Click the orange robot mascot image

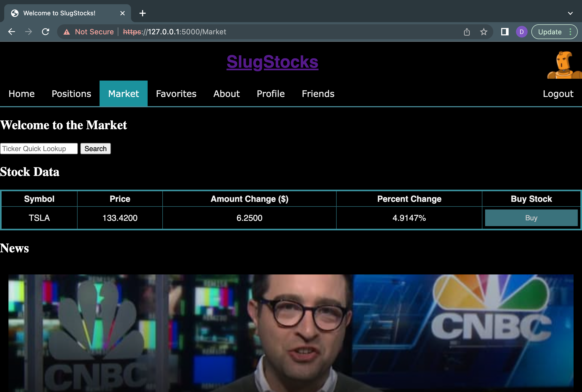pyautogui.click(x=564, y=65)
